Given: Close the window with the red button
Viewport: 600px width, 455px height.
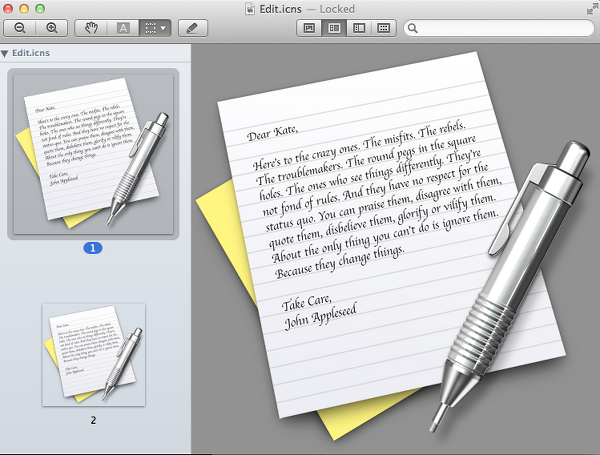Looking at the screenshot, I should 8,8.
